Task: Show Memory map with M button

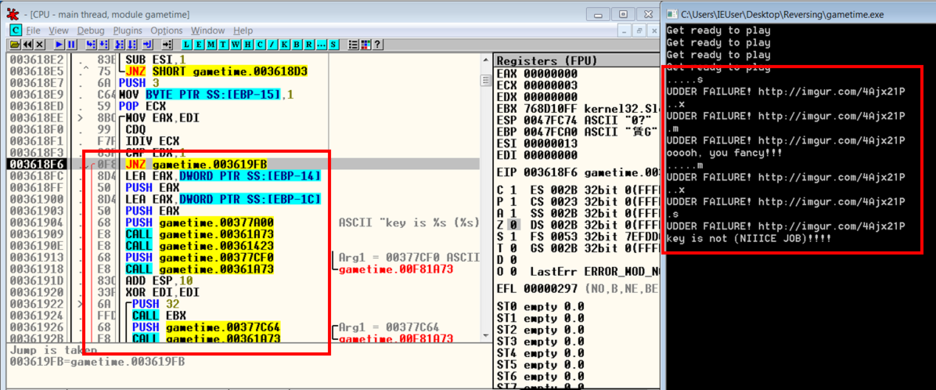Action: tap(211, 44)
